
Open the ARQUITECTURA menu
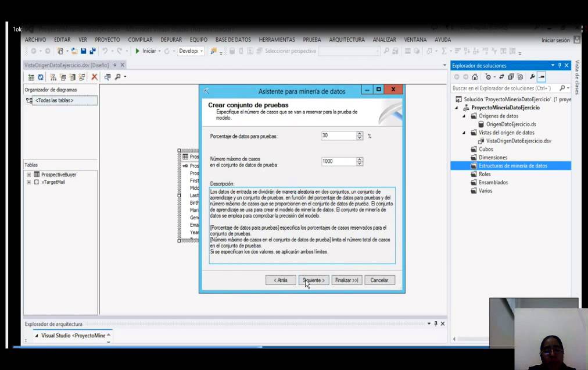[347, 40]
